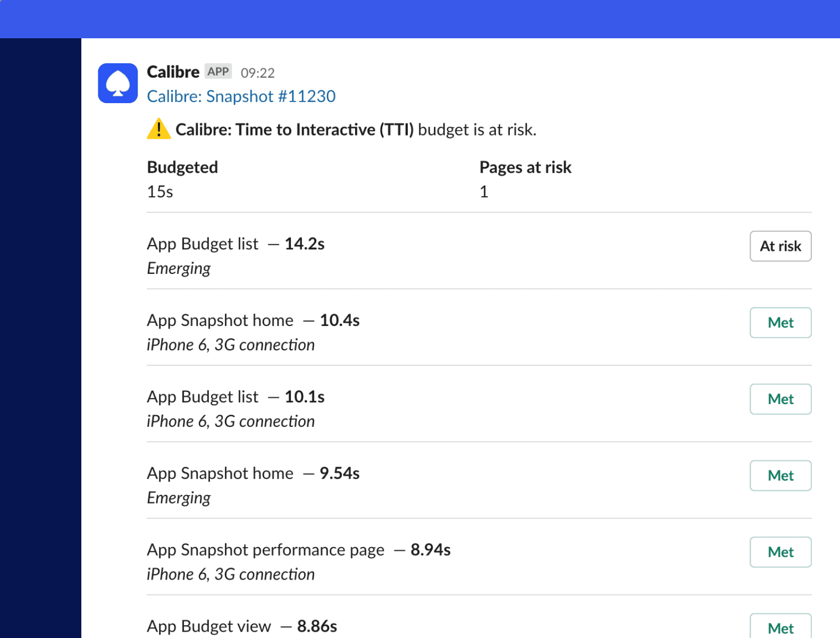Click the Pages at risk count of 1
The image size is (840, 638).
tap(483, 191)
